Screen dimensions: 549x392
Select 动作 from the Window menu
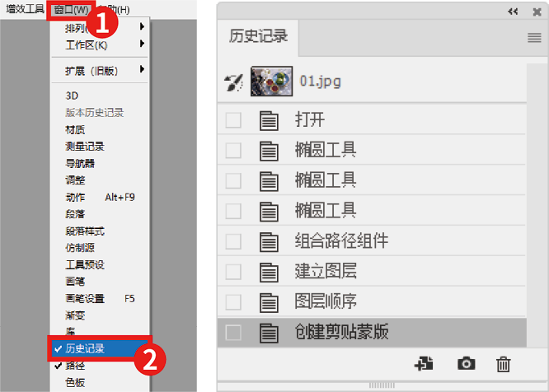(x=74, y=197)
